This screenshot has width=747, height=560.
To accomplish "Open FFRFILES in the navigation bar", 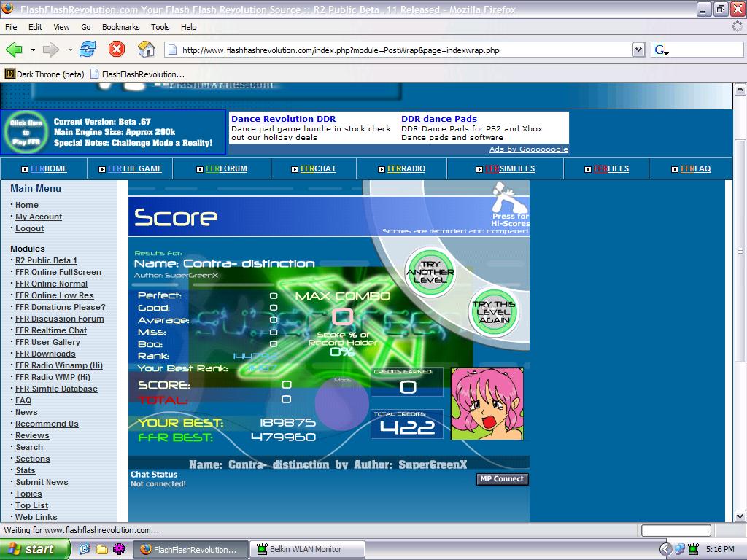I will [x=611, y=168].
